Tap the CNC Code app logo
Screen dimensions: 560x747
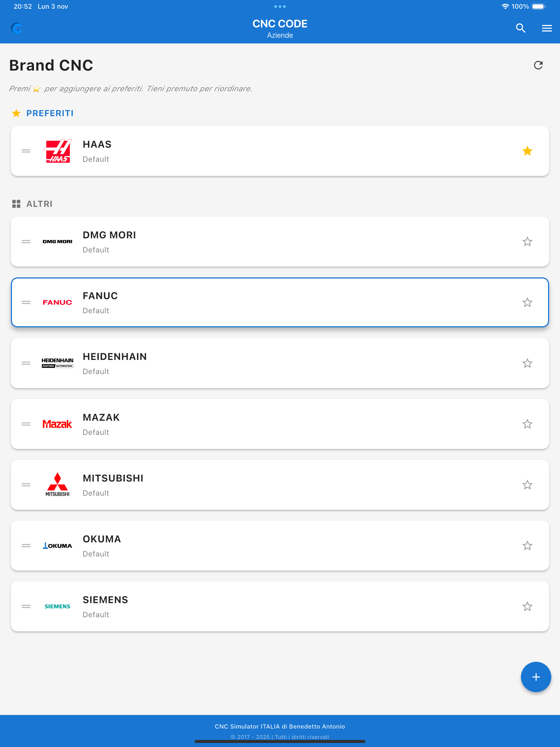point(16,29)
